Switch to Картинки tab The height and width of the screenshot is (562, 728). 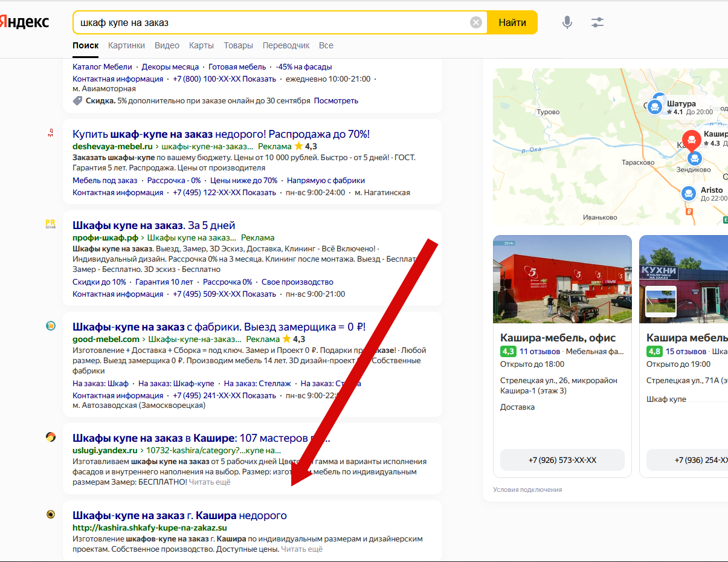click(126, 45)
